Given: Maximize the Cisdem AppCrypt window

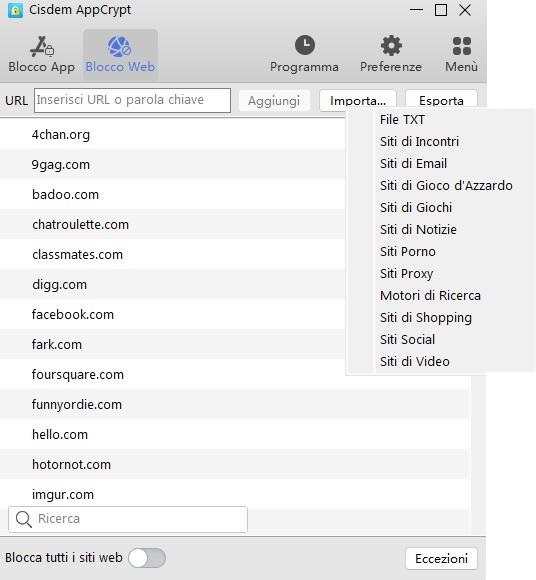Looking at the screenshot, I should [x=441, y=10].
